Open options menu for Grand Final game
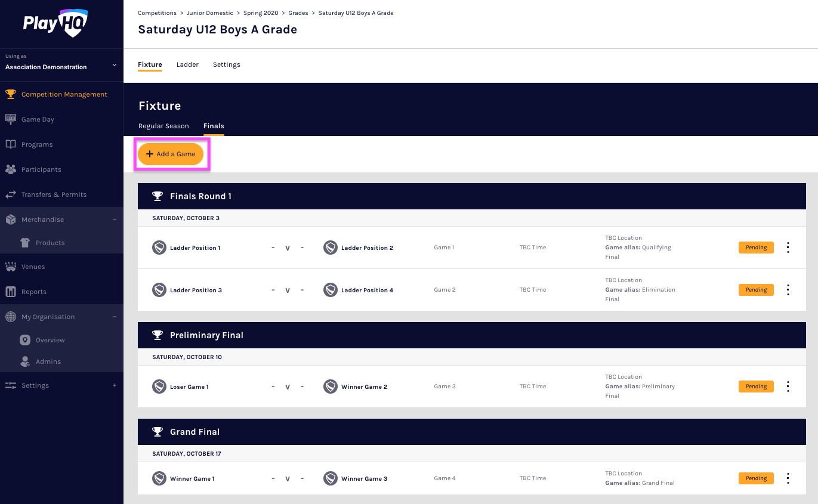This screenshot has height=504, width=818. (788, 478)
